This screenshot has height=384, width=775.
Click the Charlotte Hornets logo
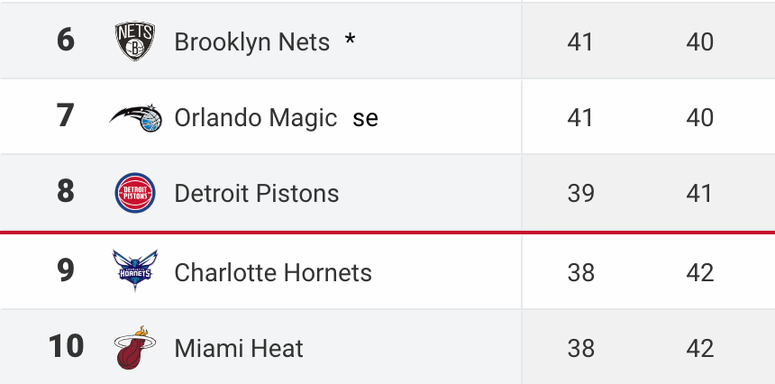tap(135, 270)
